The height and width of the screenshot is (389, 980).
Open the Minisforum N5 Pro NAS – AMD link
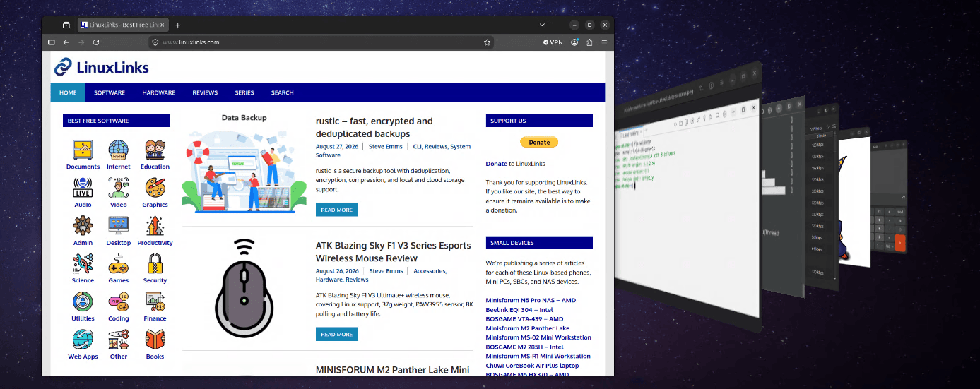coord(531,300)
